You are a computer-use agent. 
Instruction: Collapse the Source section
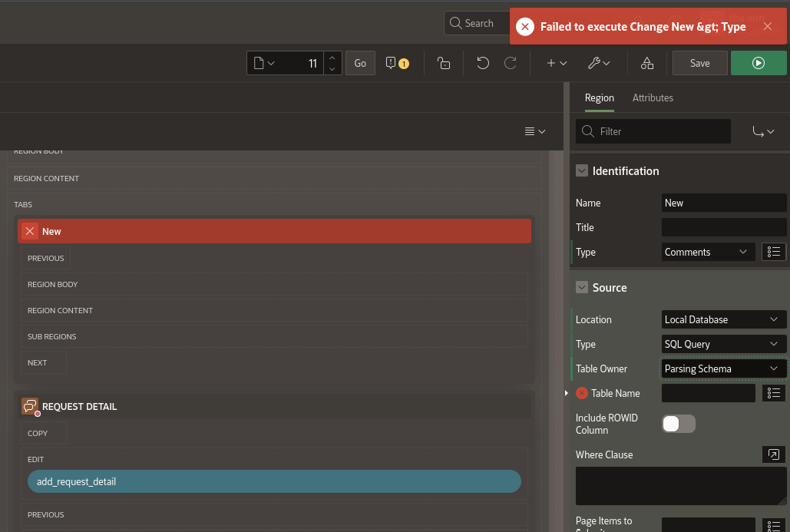coord(582,288)
